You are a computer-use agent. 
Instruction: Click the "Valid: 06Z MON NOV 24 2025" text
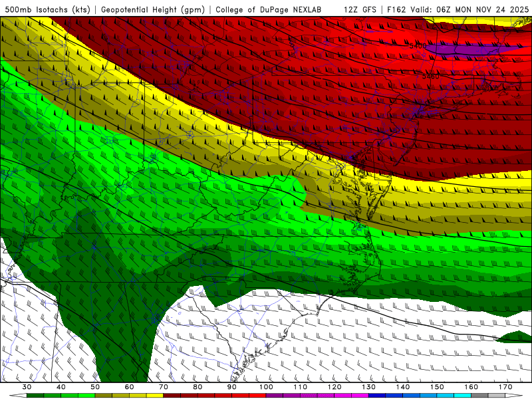[469, 9]
